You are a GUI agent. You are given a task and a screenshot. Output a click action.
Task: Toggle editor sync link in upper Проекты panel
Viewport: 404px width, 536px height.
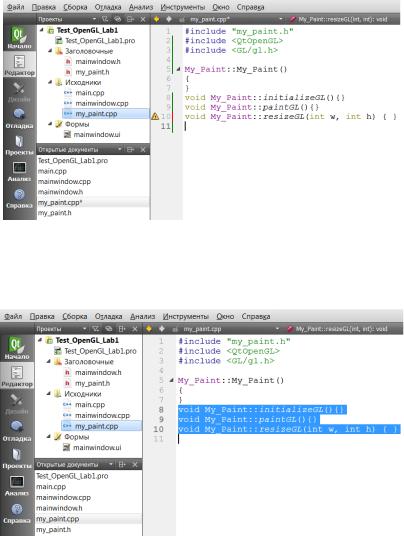click(118, 19)
